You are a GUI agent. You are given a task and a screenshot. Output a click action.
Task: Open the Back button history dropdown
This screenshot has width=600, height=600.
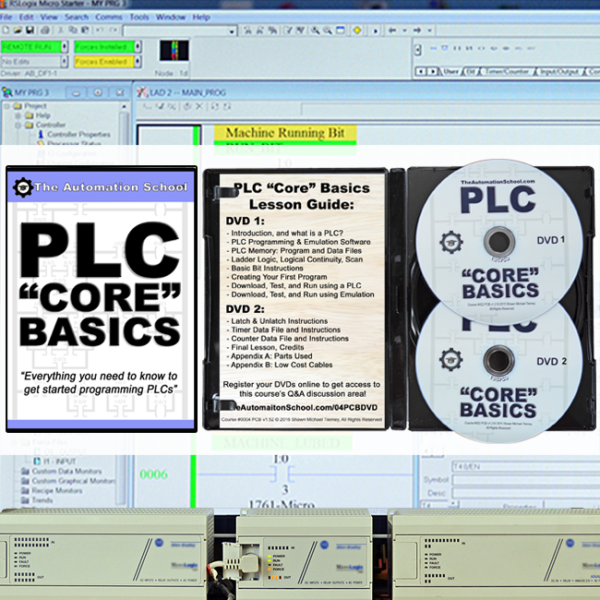(404, 30)
